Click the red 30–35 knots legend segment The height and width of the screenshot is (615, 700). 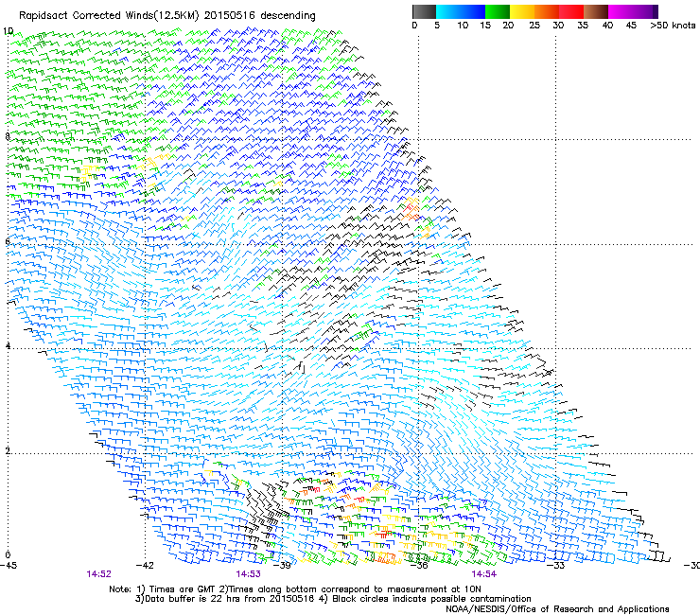click(x=571, y=11)
